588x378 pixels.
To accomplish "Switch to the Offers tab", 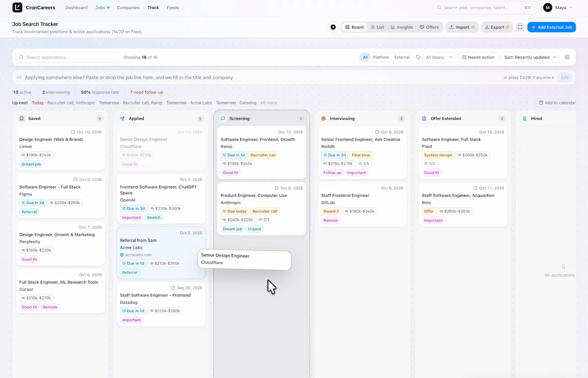I will pos(429,27).
